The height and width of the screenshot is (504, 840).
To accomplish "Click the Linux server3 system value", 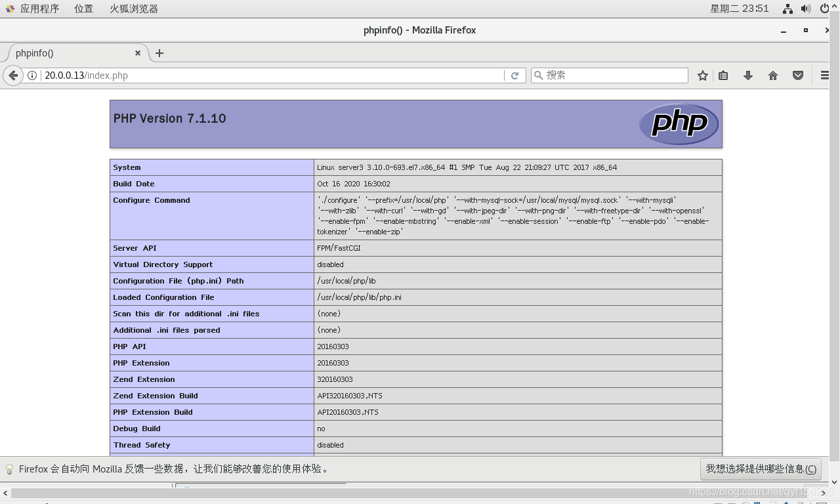I will (467, 167).
